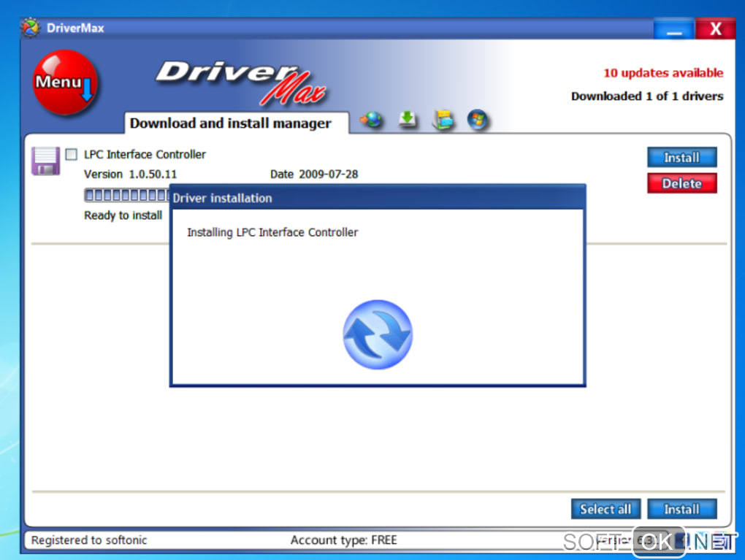Minimize the DriverMax window

click(673, 29)
